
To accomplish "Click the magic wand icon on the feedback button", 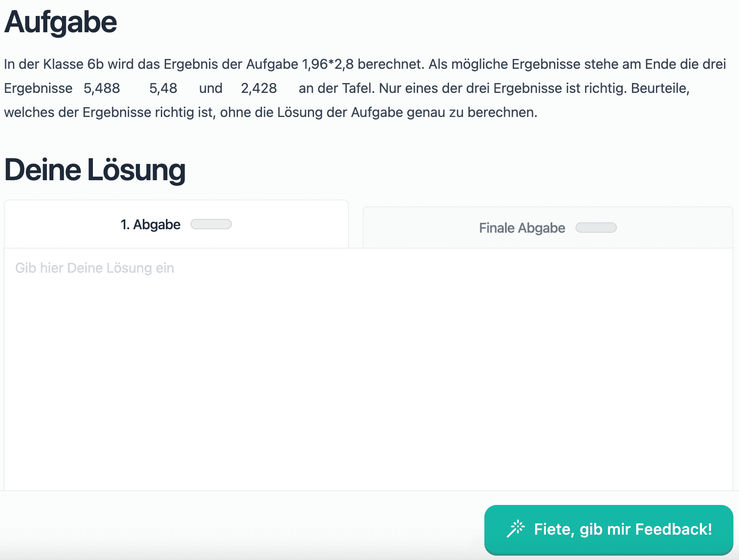I will [x=515, y=529].
